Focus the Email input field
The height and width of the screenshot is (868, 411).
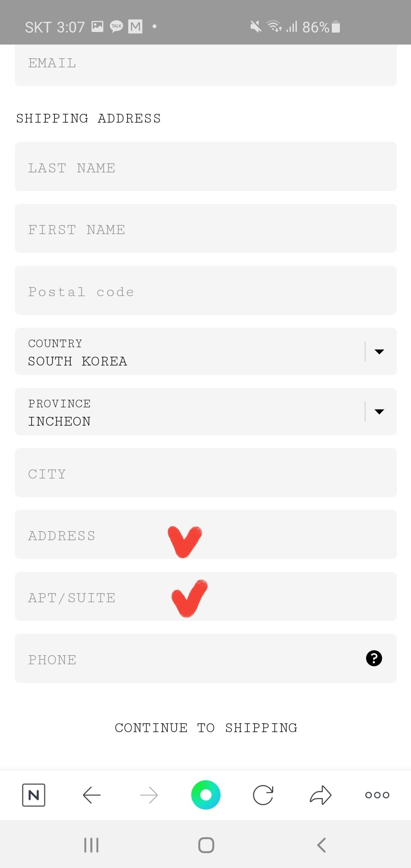click(205, 64)
